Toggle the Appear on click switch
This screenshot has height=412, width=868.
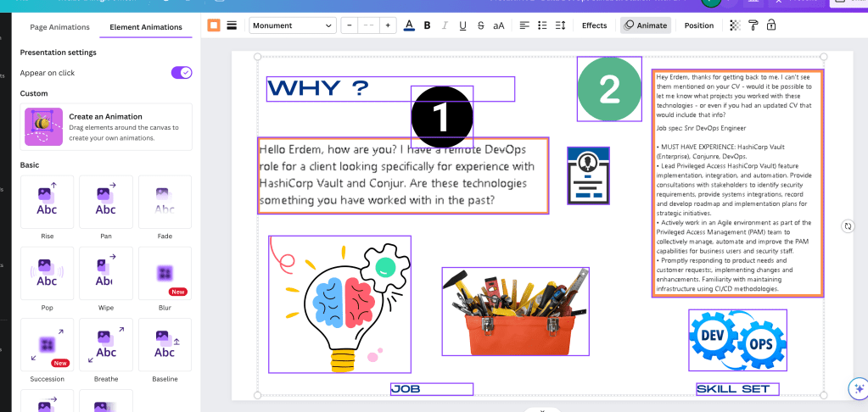pos(182,72)
